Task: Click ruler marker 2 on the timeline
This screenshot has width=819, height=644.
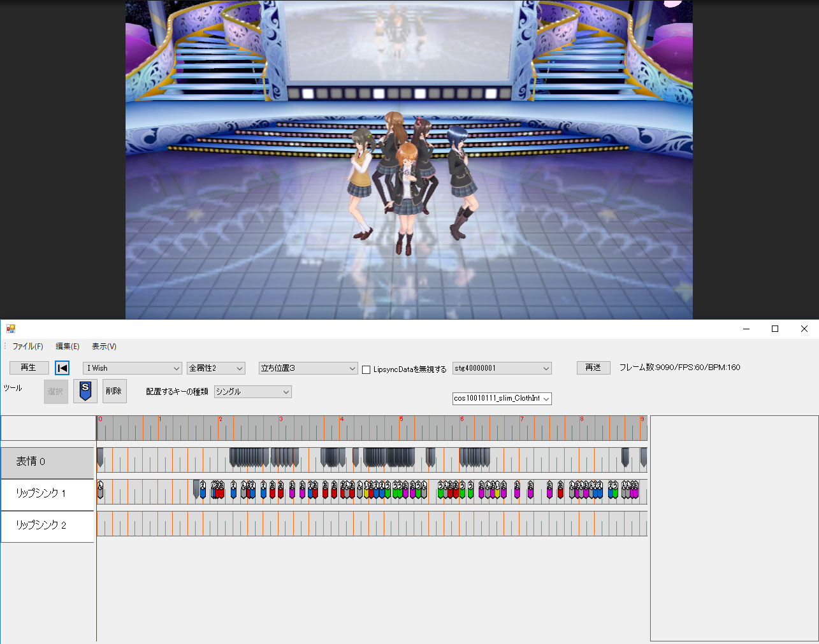Action: 221,419
